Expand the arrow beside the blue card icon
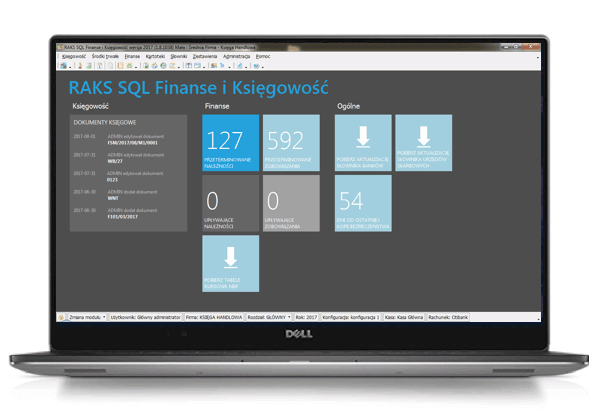The height and width of the screenshot is (414, 596). (204, 67)
